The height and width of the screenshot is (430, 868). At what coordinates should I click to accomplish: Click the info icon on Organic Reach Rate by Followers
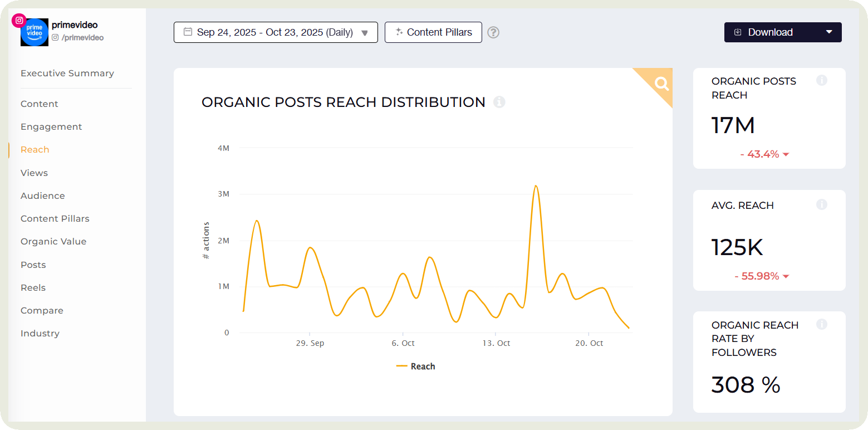pyautogui.click(x=822, y=324)
